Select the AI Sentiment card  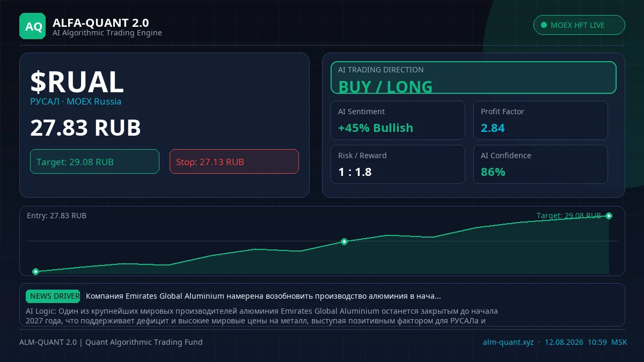(x=398, y=121)
